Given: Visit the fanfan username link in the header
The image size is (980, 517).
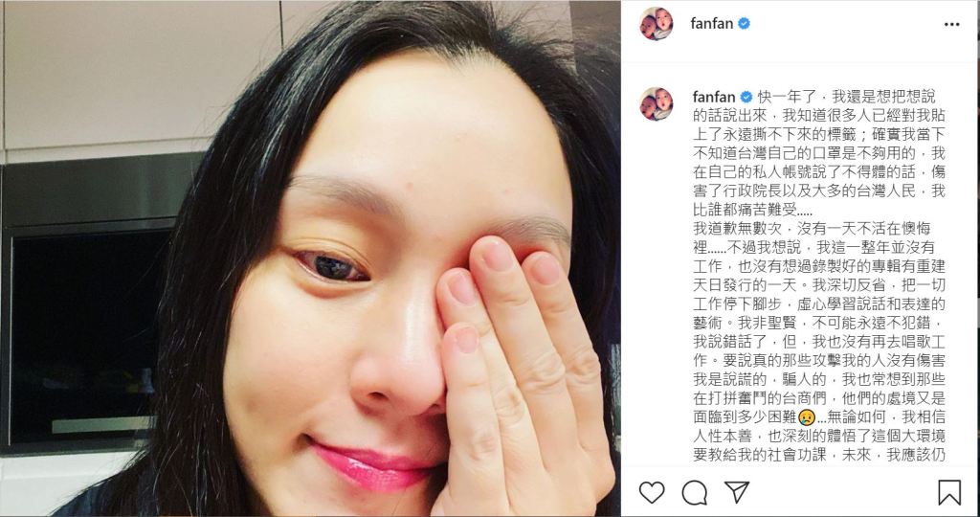Looking at the screenshot, I should [x=711, y=24].
